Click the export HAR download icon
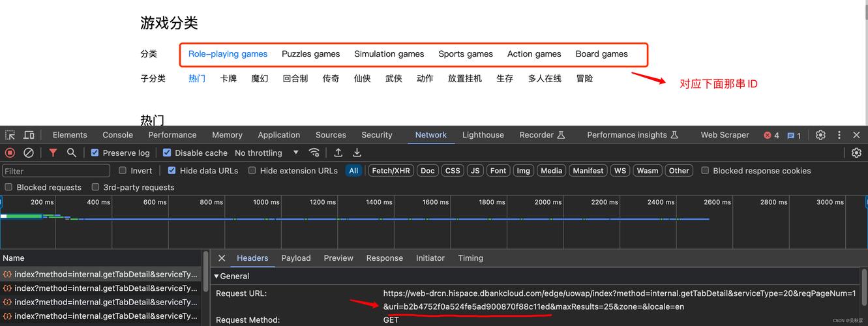The image size is (868, 326). click(x=357, y=153)
